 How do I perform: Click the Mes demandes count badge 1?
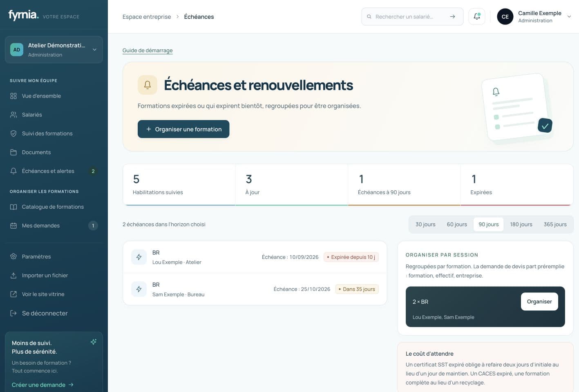(x=93, y=226)
